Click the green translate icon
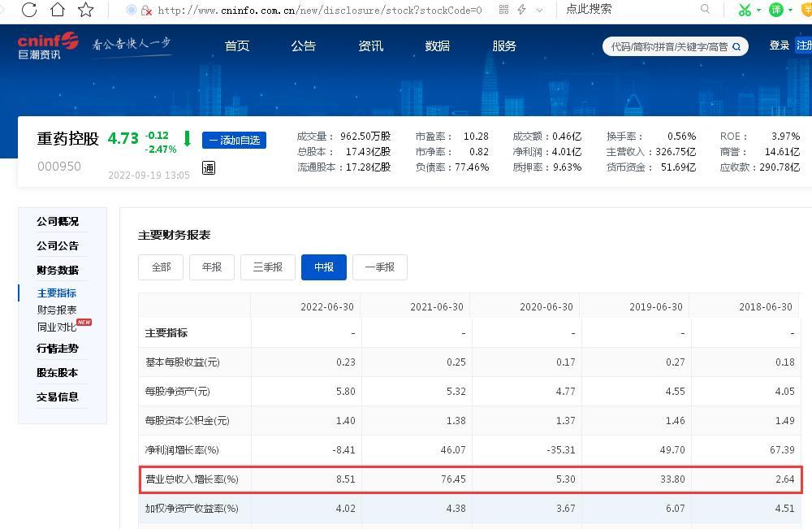The image size is (812, 529). (x=775, y=9)
